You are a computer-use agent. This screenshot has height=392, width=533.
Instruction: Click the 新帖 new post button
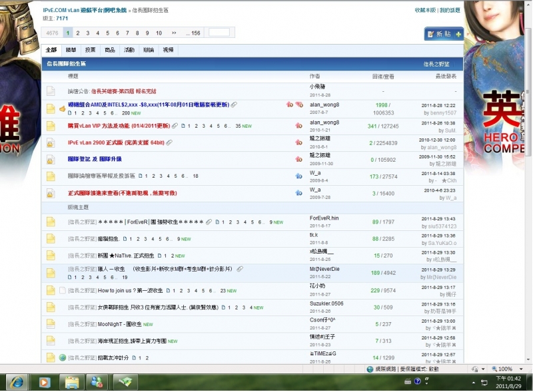click(444, 34)
